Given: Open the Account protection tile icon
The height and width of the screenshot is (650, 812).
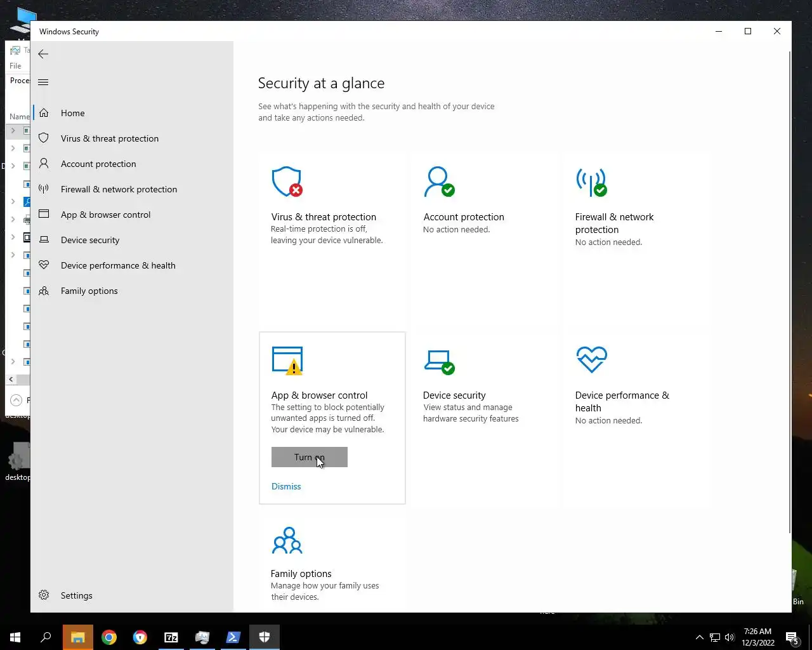Looking at the screenshot, I should pos(439,182).
